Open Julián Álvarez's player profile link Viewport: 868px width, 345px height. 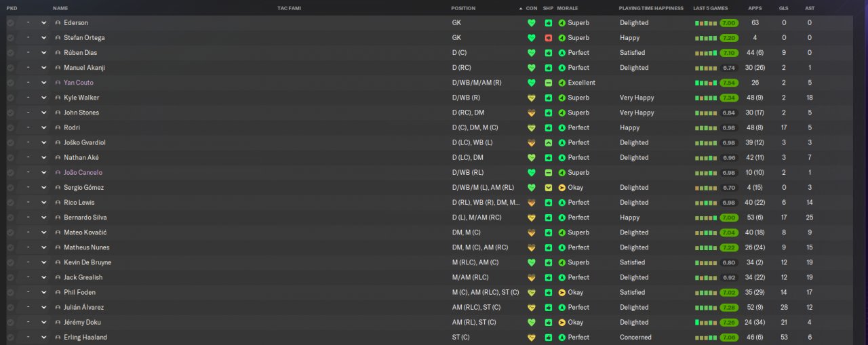[x=84, y=307]
